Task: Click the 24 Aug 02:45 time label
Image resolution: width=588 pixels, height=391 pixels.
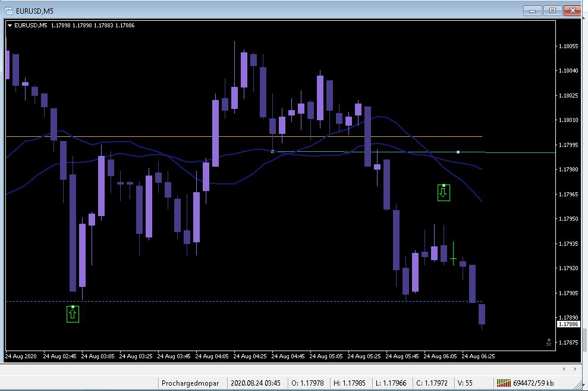Action: (59, 356)
